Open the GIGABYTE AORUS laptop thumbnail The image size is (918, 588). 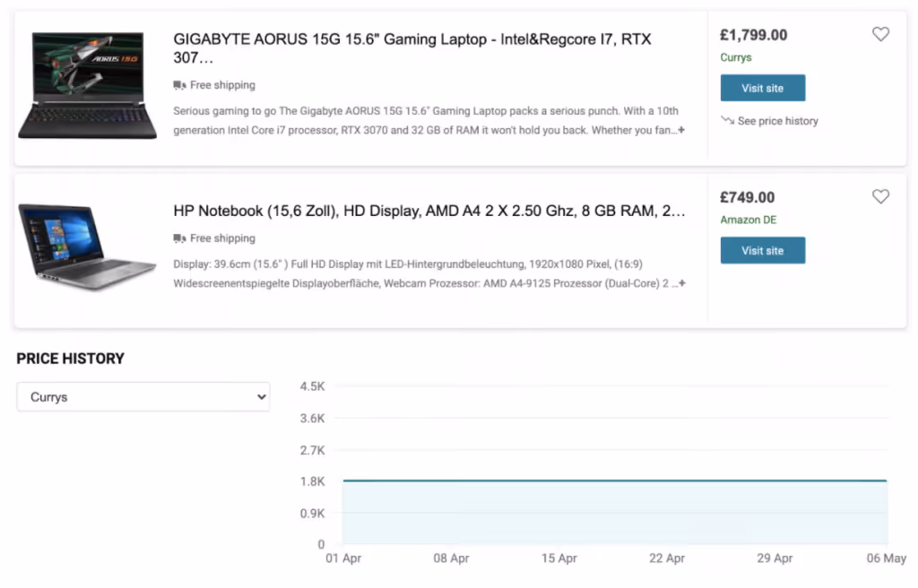pos(87,85)
